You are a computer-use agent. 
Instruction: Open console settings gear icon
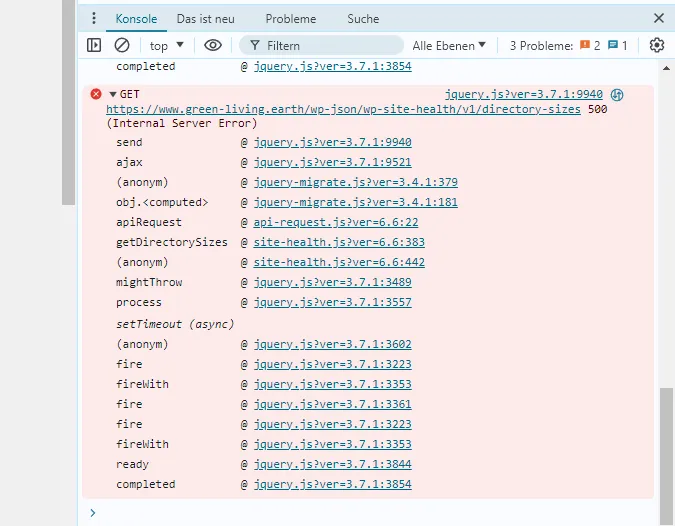pyautogui.click(x=656, y=45)
